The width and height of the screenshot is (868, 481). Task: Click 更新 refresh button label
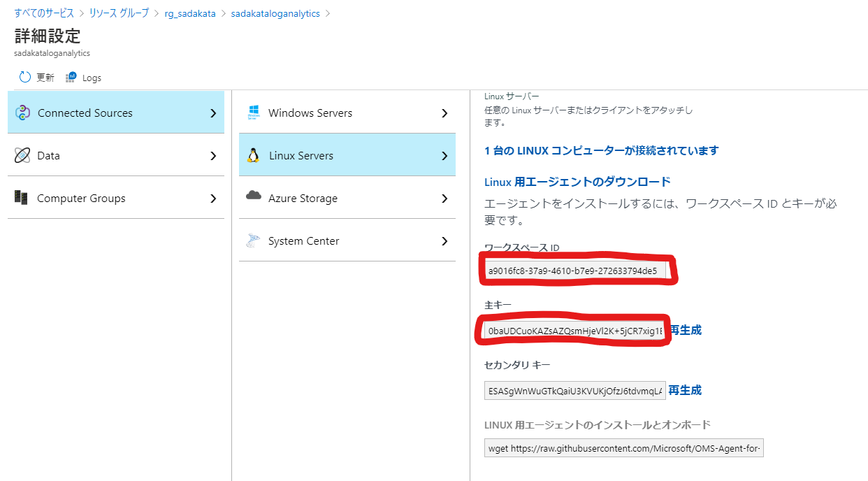(45, 78)
